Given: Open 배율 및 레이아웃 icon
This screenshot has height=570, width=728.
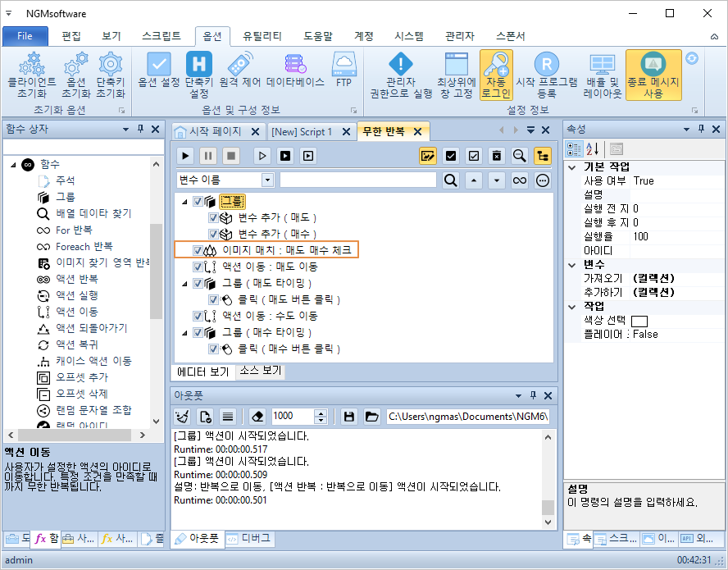Looking at the screenshot, I should click(603, 75).
